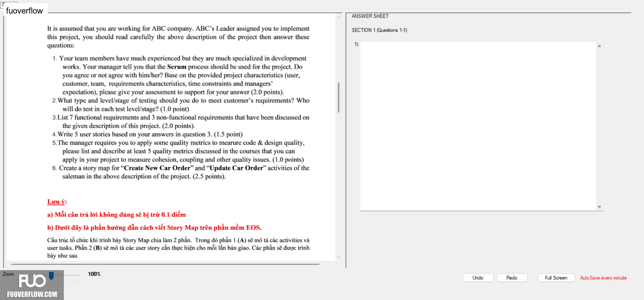Click the red "Lưu ý:" heading

(57, 202)
